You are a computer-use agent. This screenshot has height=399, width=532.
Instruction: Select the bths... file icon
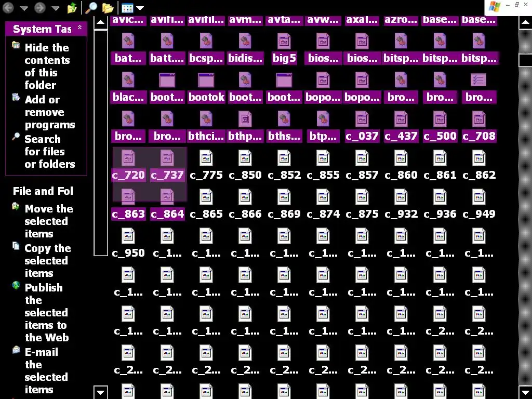pyautogui.click(x=284, y=119)
